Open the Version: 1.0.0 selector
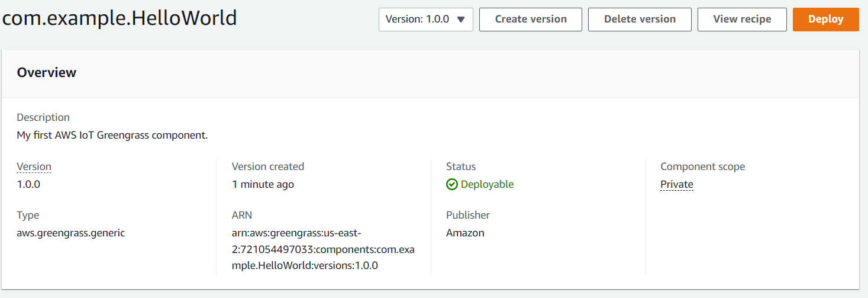The height and width of the screenshot is (298, 868). (x=426, y=20)
